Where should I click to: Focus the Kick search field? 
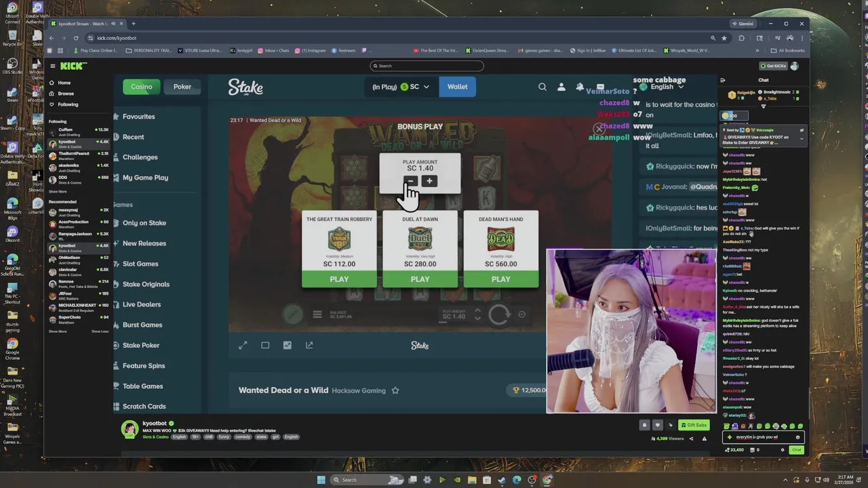(427, 66)
